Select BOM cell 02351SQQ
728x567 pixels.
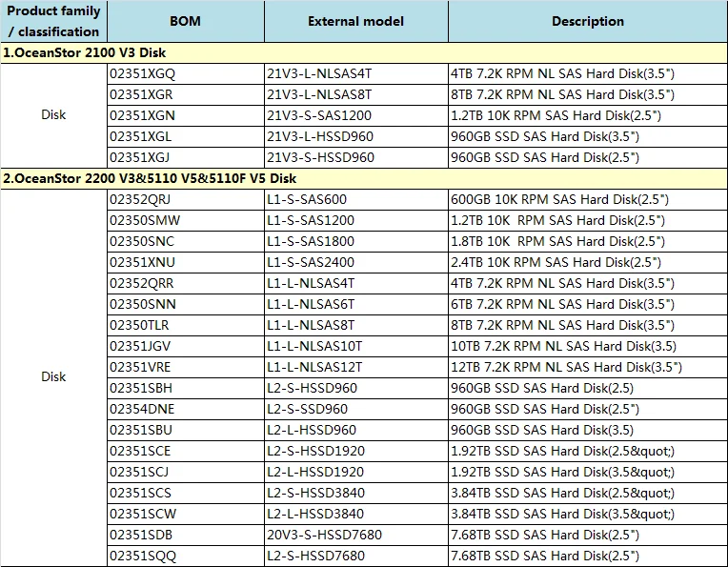point(143,556)
